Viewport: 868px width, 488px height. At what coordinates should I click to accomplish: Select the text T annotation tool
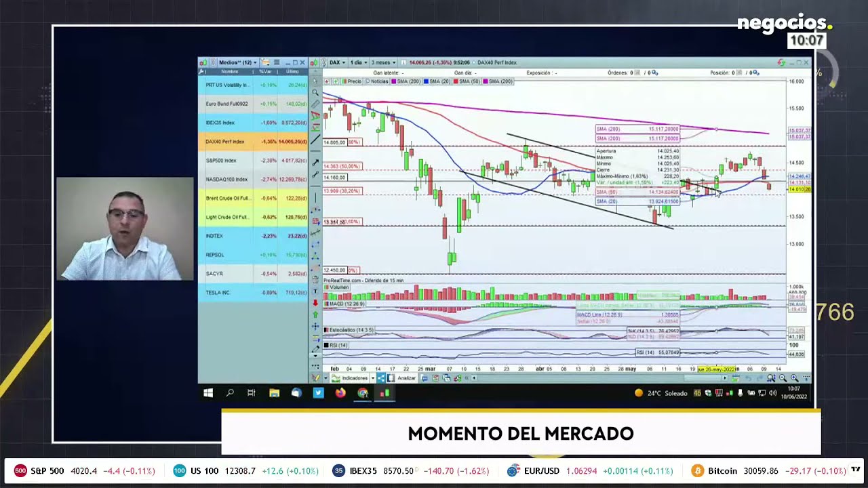point(315,291)
